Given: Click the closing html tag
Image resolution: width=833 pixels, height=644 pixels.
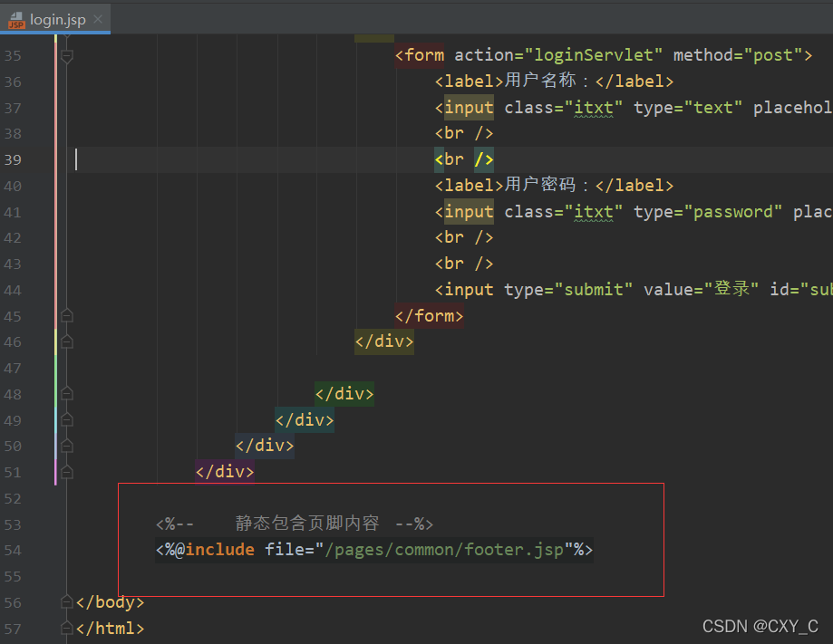Looking at the screenshot, I should pyautogui.click(x=110, y=628).
